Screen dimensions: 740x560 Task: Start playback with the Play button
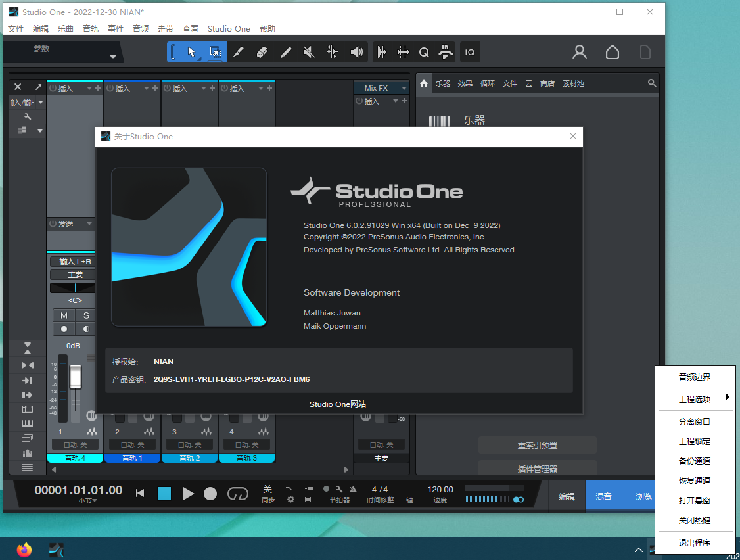(189, 494)
